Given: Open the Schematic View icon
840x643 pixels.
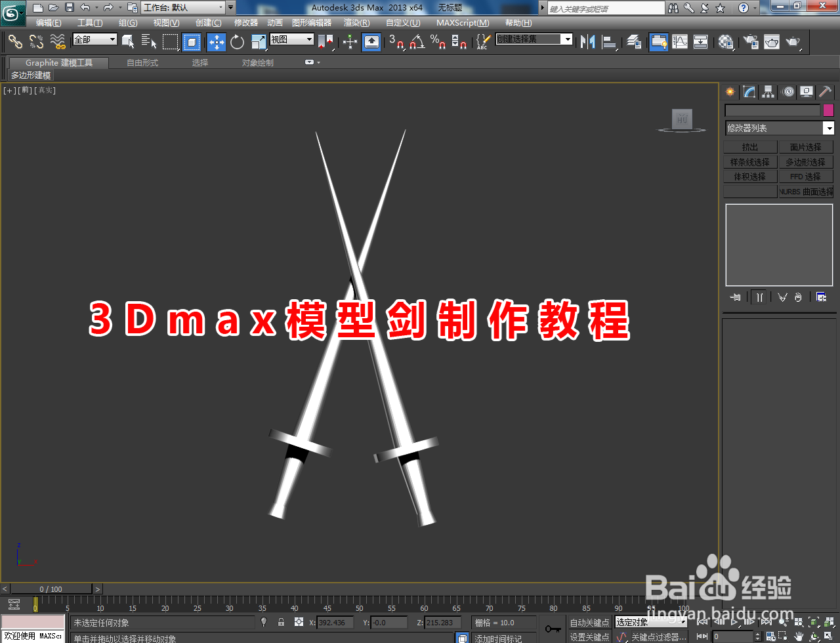Looking at the screenshot, I should pyautogui.click(x=701, y=42).
